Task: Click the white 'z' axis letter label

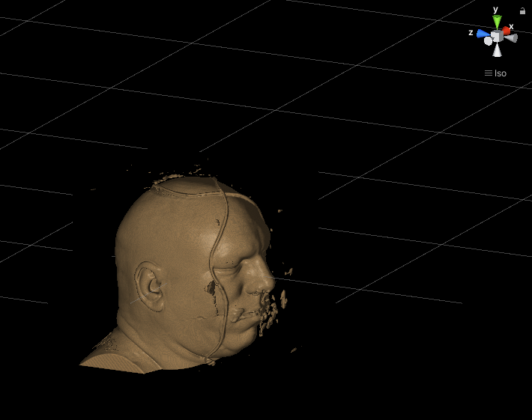Action: [x=471, y=32]
